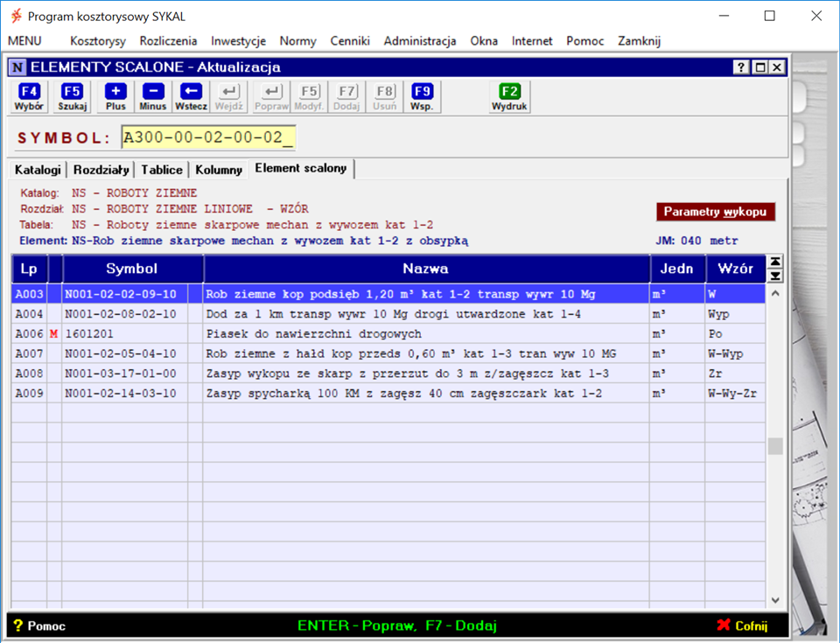The width and height of the screenshot is (840, 643).
Task: Select row A004 Dod za 1 km transp
Action: pyautogui.click(x=388, y=314)
